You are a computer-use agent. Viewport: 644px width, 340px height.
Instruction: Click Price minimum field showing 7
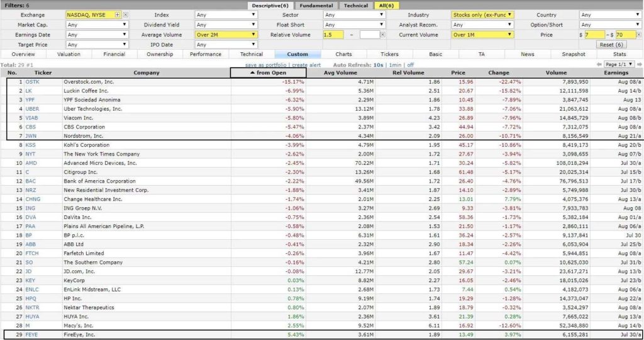coord(594,35)
